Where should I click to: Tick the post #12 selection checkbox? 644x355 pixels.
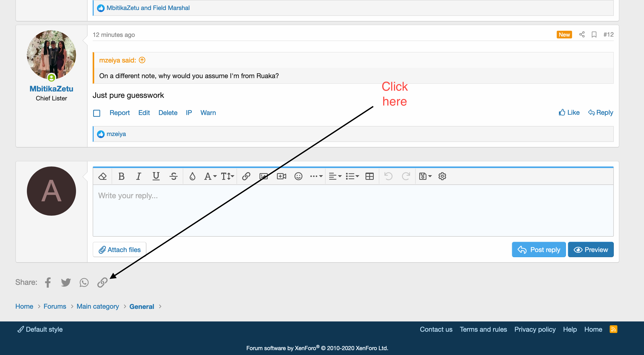97,113
